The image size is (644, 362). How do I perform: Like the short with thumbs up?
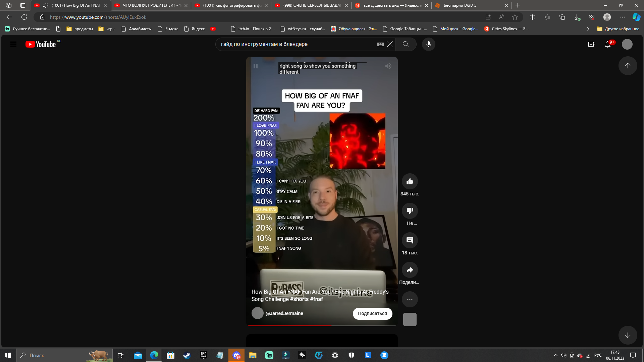(x=410, y=182)
